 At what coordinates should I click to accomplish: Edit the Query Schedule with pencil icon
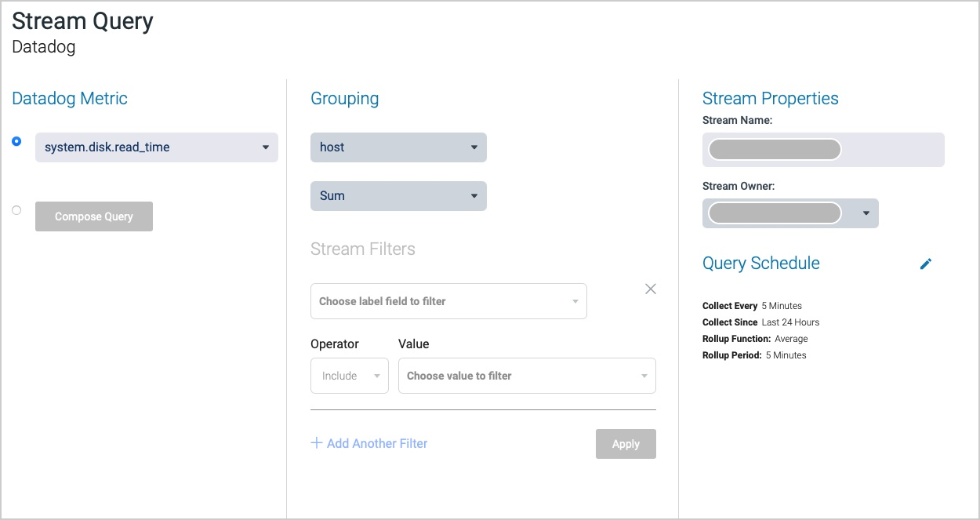(926, 264)
